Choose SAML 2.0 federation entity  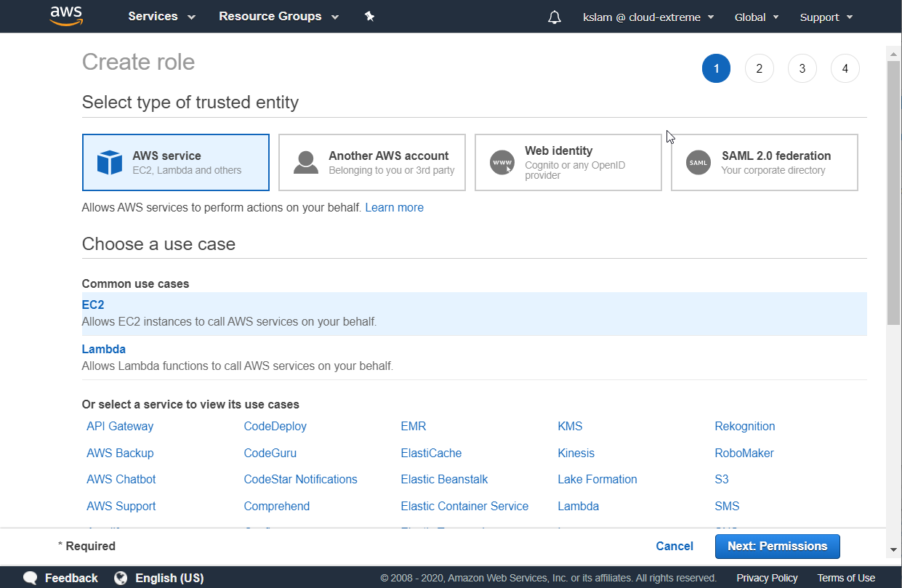[765, 162]
